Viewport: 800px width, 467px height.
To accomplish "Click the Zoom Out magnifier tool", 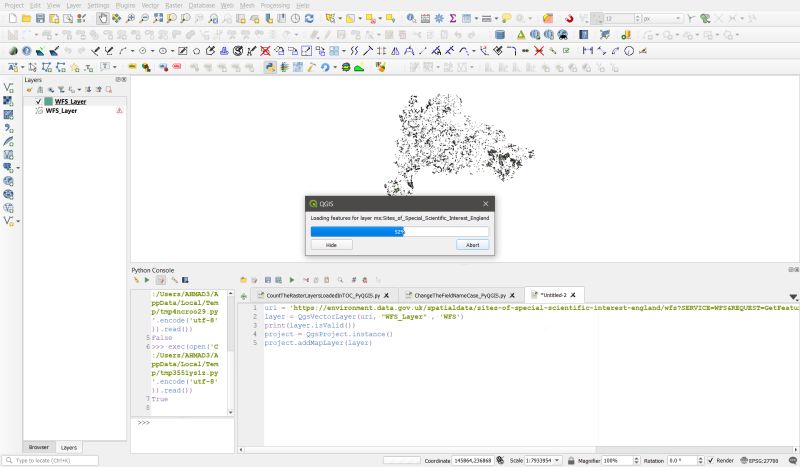I will pyautogui.click(x=144, y=18).
